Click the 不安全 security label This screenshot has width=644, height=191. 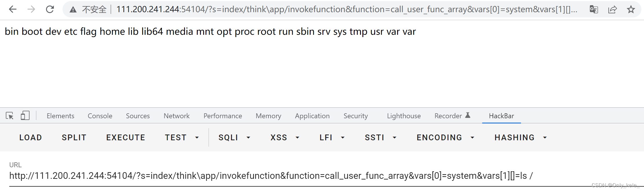point(94,10)
